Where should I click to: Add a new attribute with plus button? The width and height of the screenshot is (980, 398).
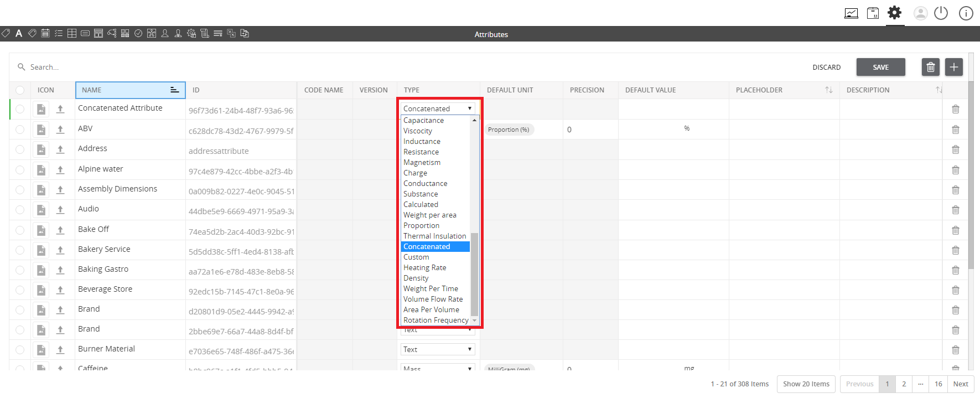point(954,67)
